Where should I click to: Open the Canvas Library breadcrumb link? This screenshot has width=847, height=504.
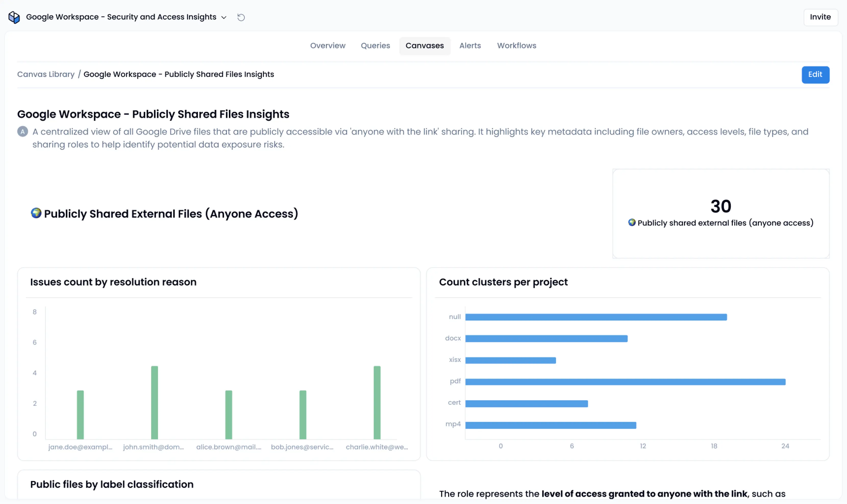(46, 74)
